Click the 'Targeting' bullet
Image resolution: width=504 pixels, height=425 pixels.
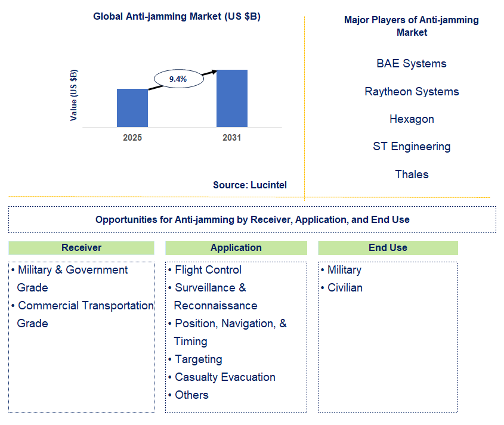[195, 359]
